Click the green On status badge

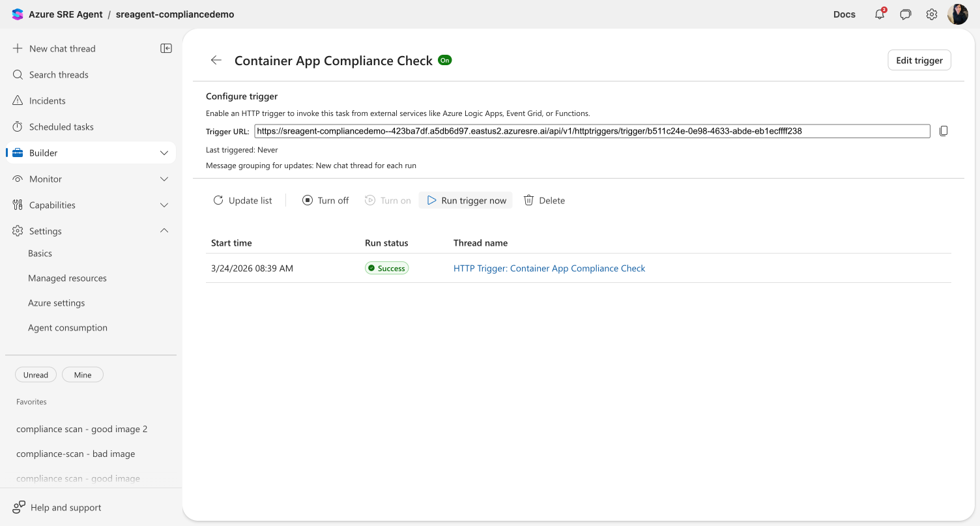click(445, 60)
